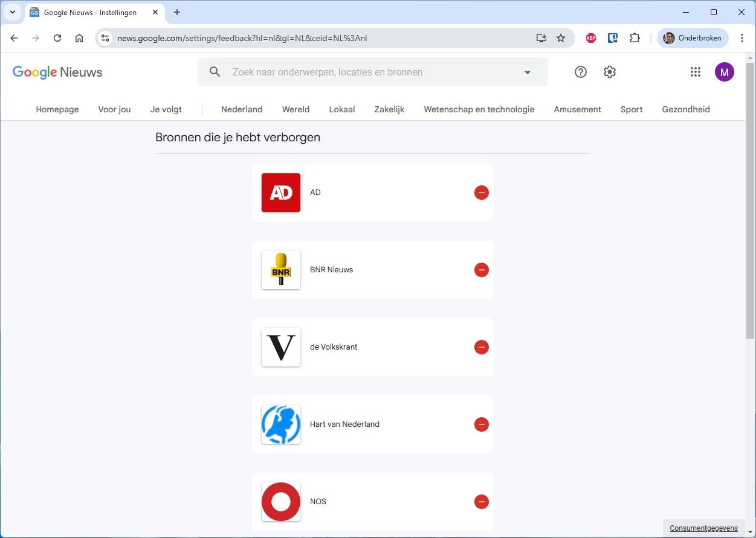Viewport: 756px width, 538px height.
Task: Click the address bar URL
Action: [242, 38]
